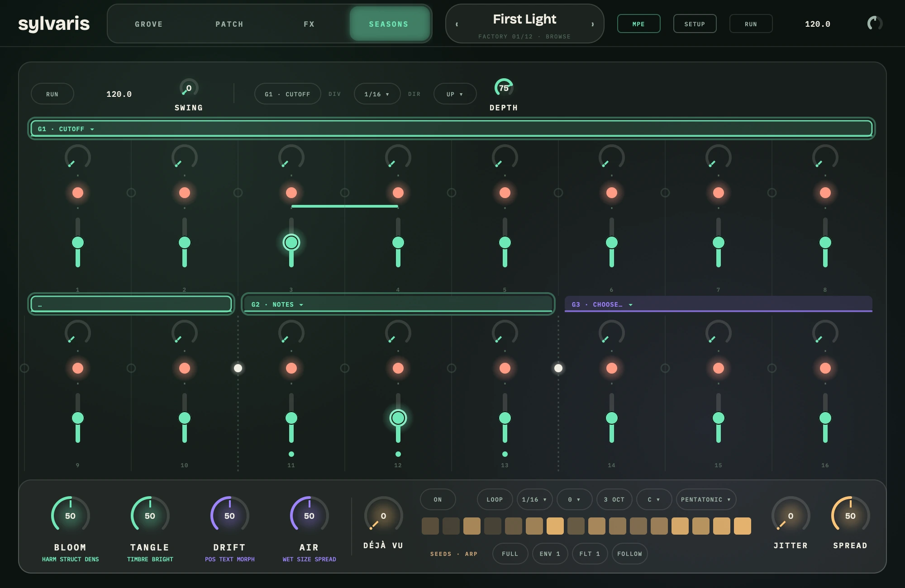Toggle the link circle between steps 5 and 6

pos(558,193)
